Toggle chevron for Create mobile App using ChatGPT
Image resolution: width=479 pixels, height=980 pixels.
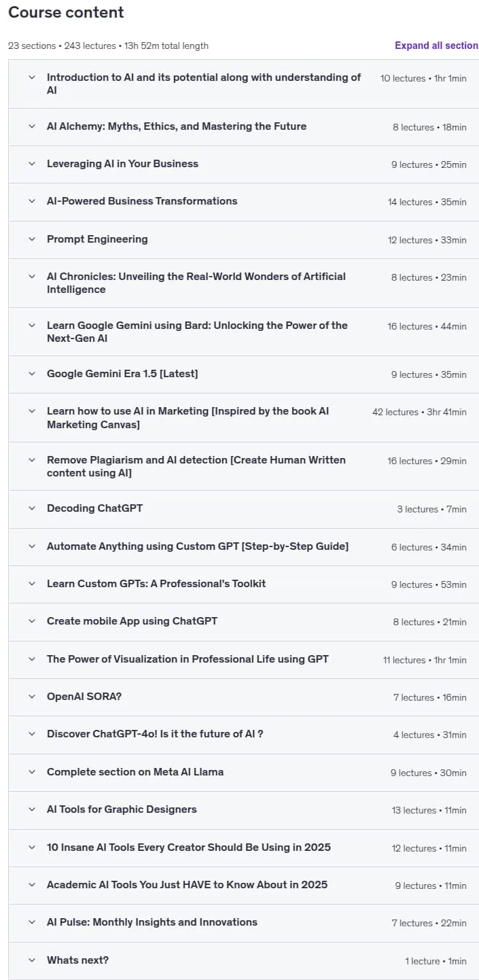point(31,621)
